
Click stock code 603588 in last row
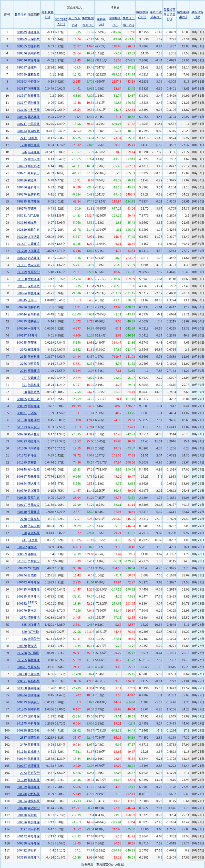pyautogui.click(x=22, y=858)
